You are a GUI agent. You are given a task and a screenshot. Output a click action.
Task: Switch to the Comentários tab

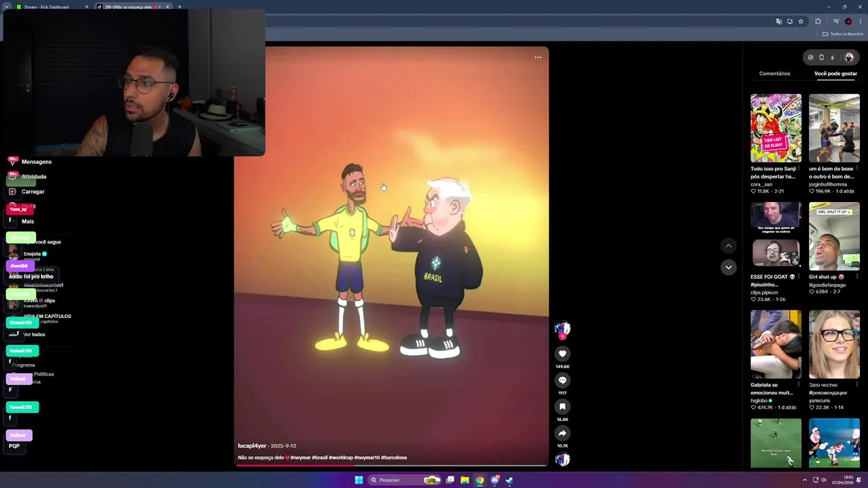[774, 73]
